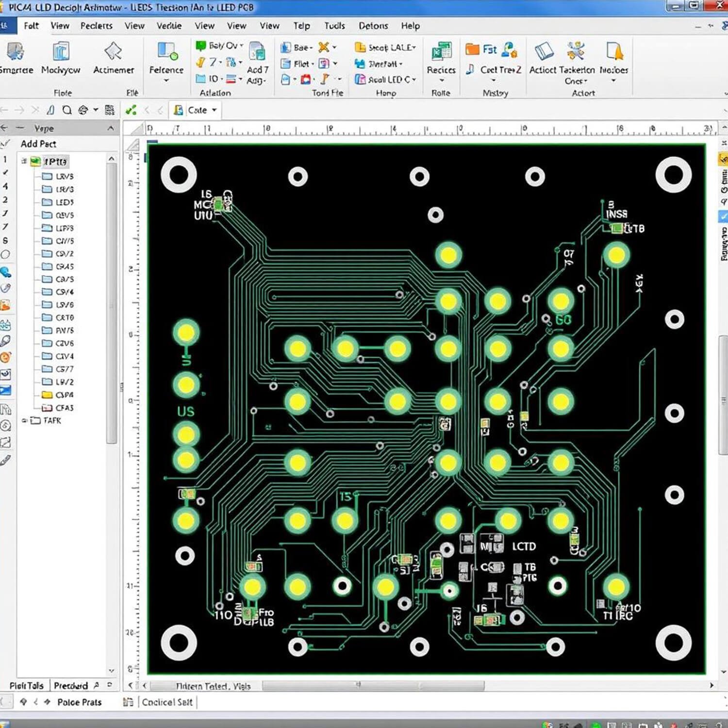Switch to the Predchd tab at bottom left
The image size is (728, 728).
(x=70, y=685)
